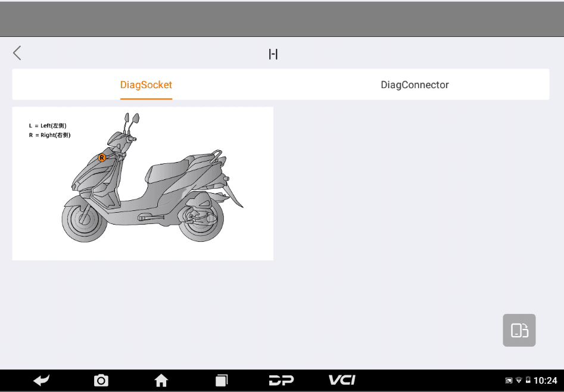
Task: Click the 'L = Left(左側)' legend text
Action: (x=48, y=126)
